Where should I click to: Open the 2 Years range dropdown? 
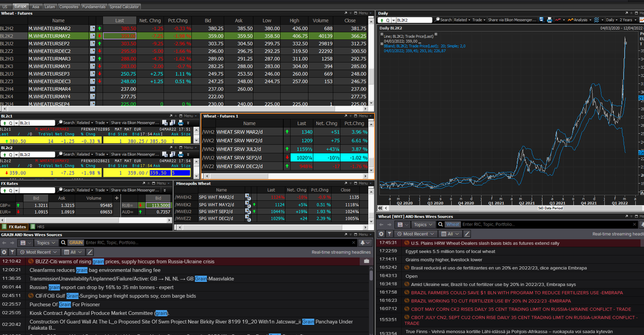(628, 20)
